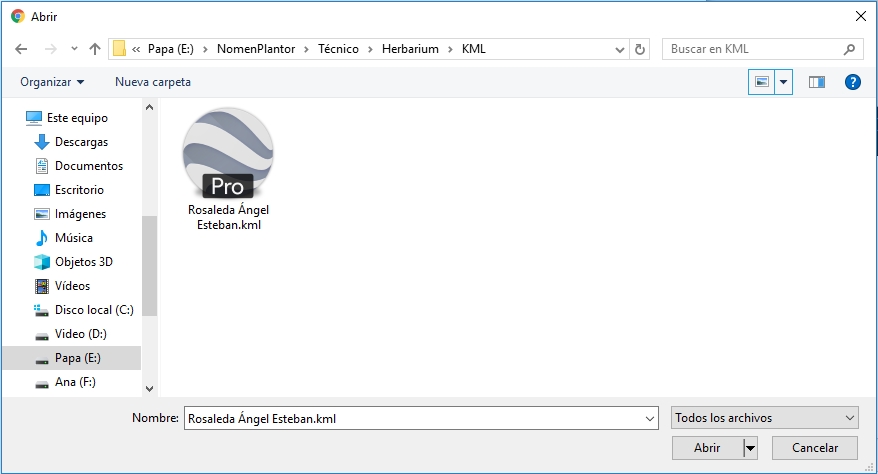Click the sidebar scrollbar down arrow

pos(150,388)
